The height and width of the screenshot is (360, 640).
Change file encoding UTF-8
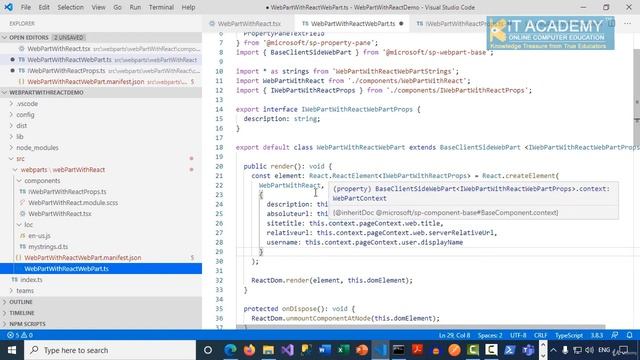[518, 335]
